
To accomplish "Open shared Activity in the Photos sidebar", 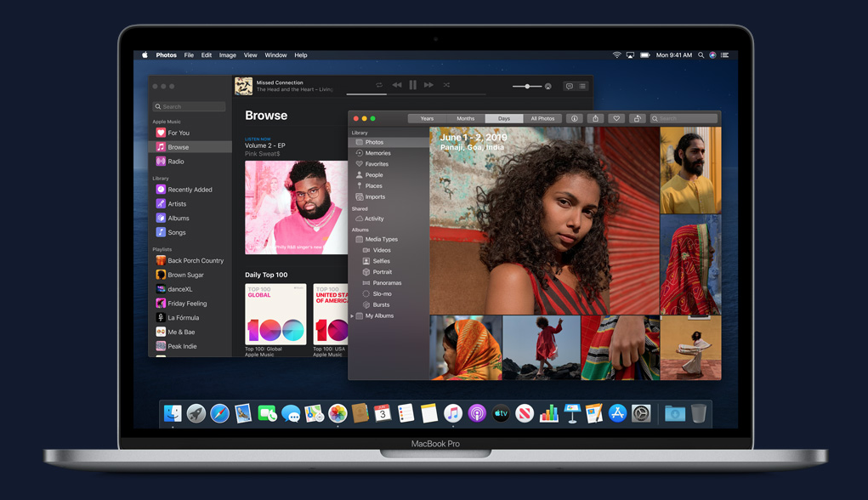I will tap(389, 219).
